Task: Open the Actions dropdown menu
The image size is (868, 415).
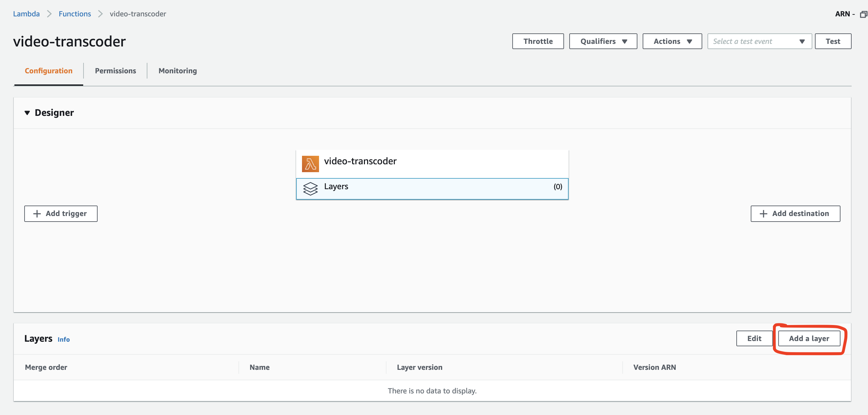Action: (672, 41)
